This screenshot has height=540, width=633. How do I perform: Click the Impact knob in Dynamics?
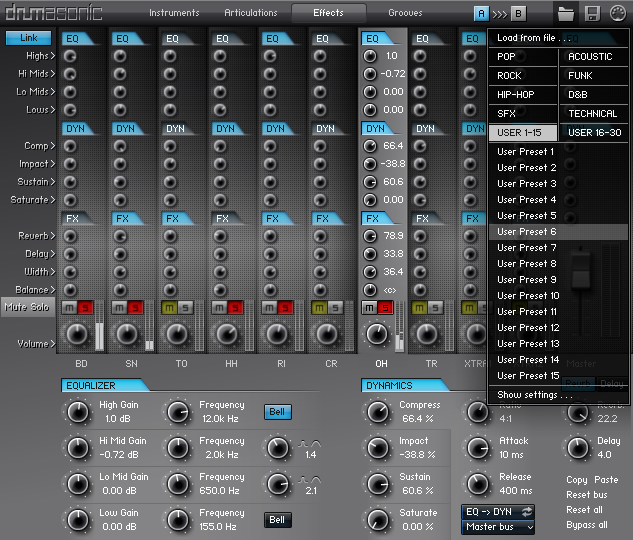pos(378,448)
